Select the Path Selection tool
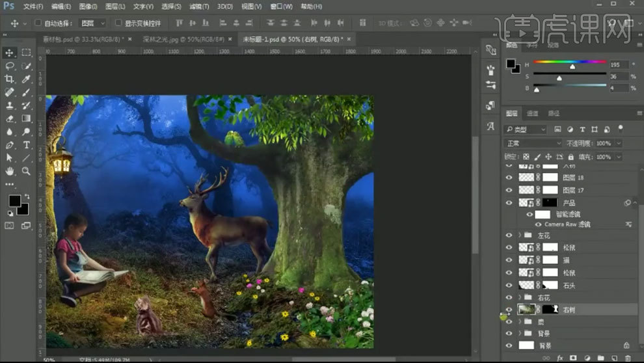Screen dimensions: 644x363 click(x=9, y=158)
